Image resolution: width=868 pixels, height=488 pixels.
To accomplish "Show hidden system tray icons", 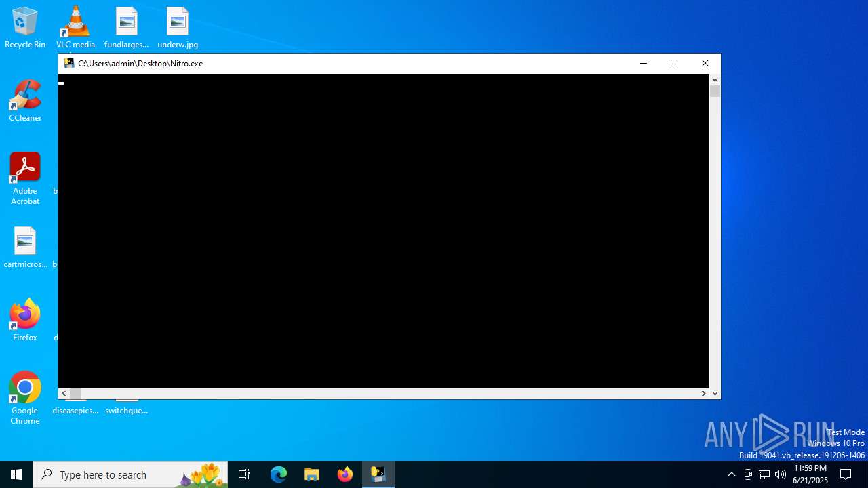I will point(731,474).
